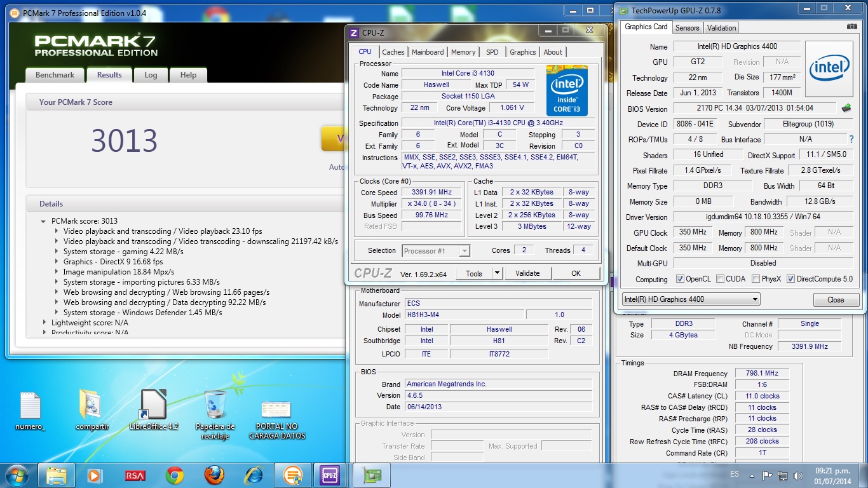
Task: Click the Core Speed value 3391.91 MHz
Action: [431, 193]
